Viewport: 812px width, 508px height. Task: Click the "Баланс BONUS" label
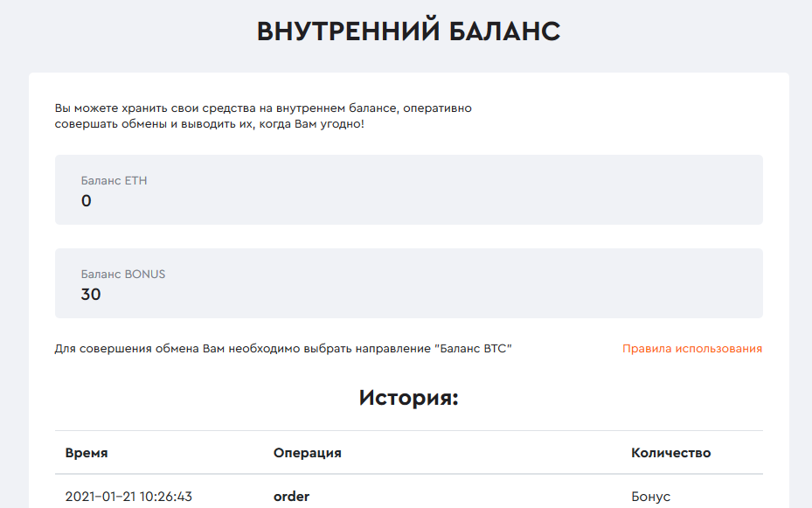click(121, 274)
